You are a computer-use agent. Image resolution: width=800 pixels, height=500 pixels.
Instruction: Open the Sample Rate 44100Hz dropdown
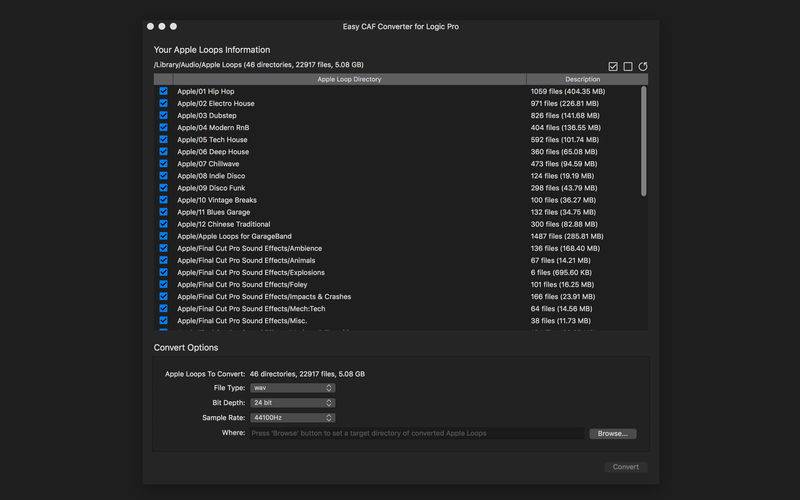click(x=292, y=417)
